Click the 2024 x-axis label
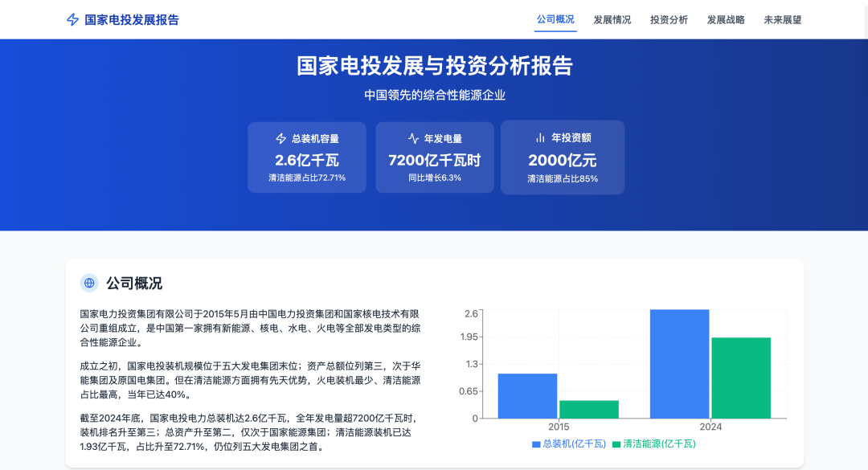This screenshot has height=470, width=868. click(x=710, y=427)
